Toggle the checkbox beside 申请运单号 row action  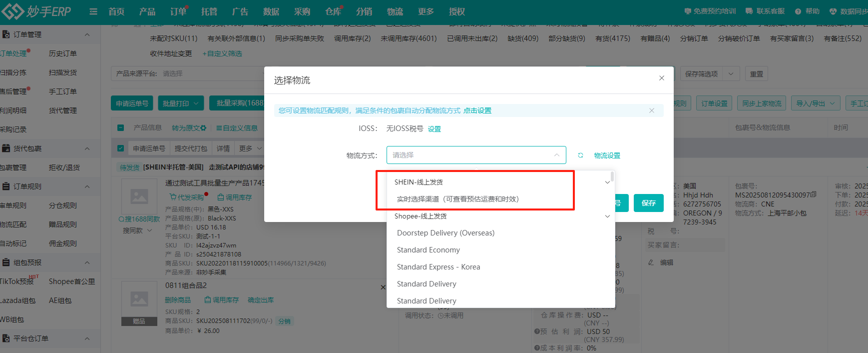tap(120, 148)
